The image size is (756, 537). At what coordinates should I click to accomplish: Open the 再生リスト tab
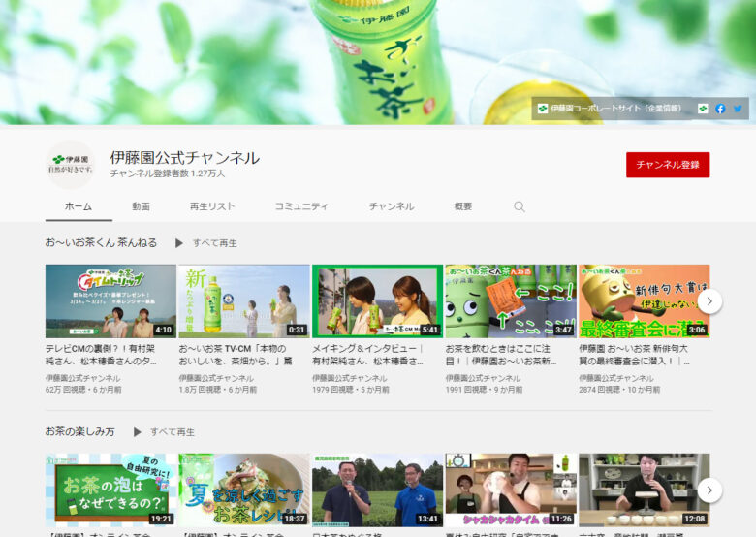pos(211,206)
